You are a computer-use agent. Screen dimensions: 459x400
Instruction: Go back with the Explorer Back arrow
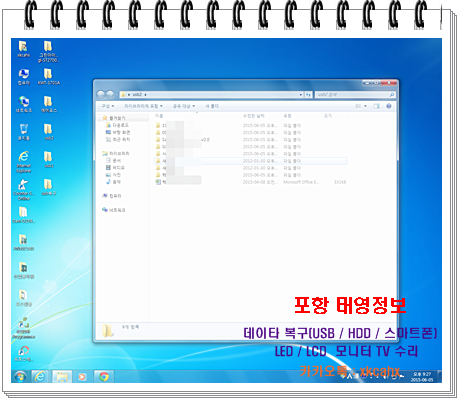click(101, 95)
